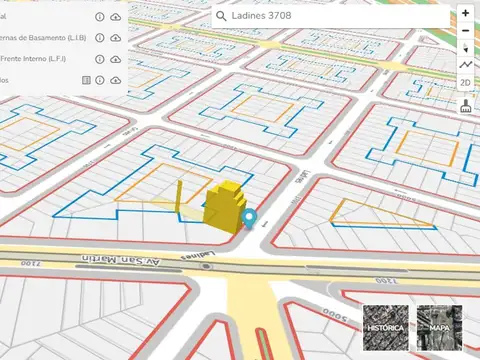Image resolution: width=480 pixels, height=360 pixels.
Task: Clear the map with the brush icon
Action: [465, 106]
